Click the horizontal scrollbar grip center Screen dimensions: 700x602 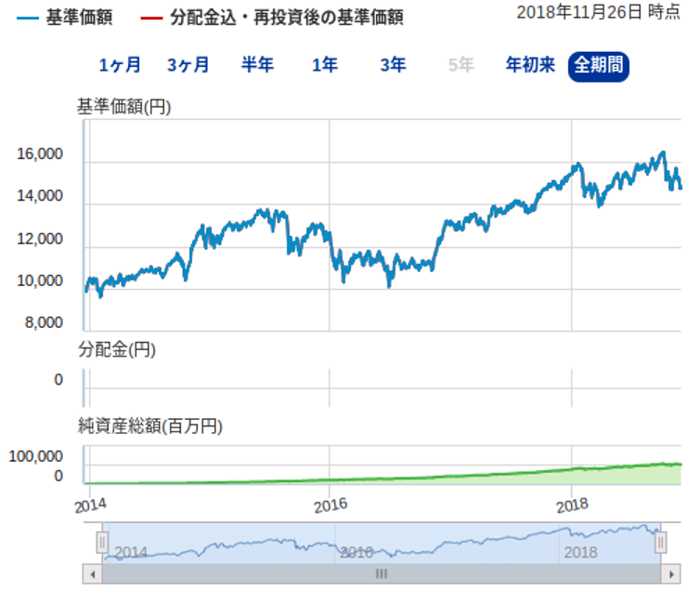tap(381, 574)
